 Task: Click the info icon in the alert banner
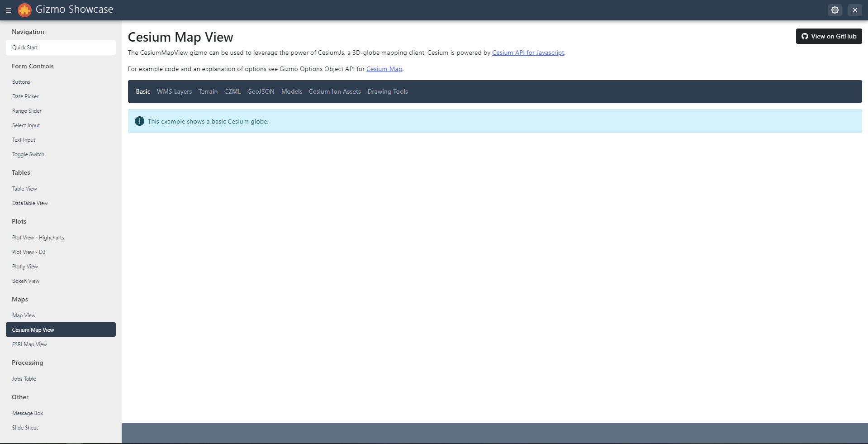[139, 121]
